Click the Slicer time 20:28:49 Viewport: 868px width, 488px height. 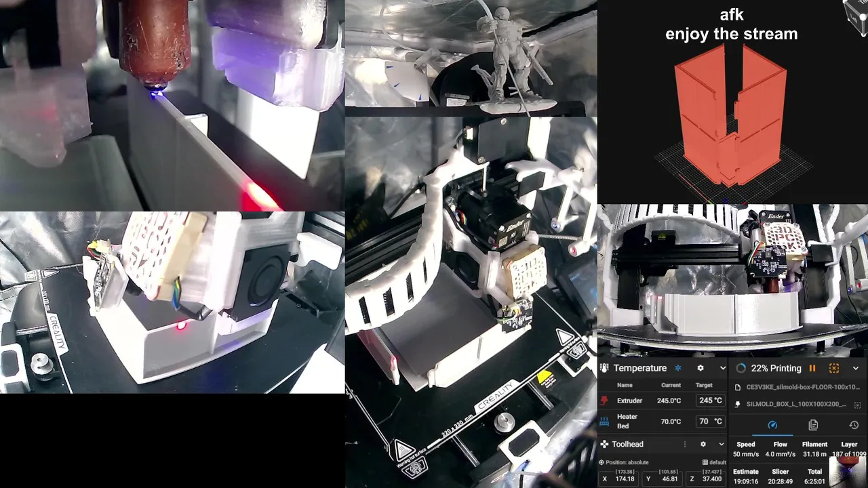(781, 481)
